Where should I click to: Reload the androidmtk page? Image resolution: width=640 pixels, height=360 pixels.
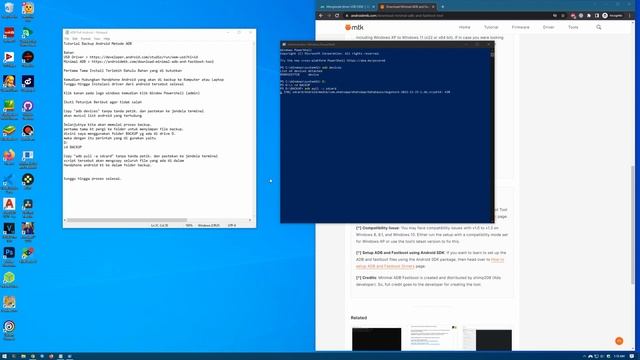[x=337, y=16]
